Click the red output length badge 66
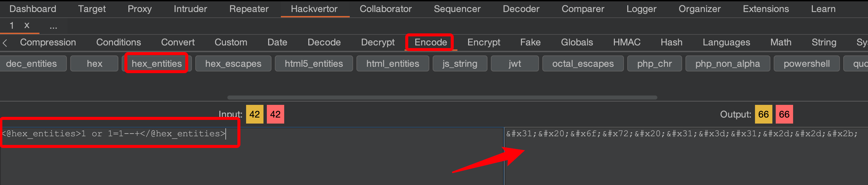The height and width of the screenshot is (185, 868). tap(784, 114)
